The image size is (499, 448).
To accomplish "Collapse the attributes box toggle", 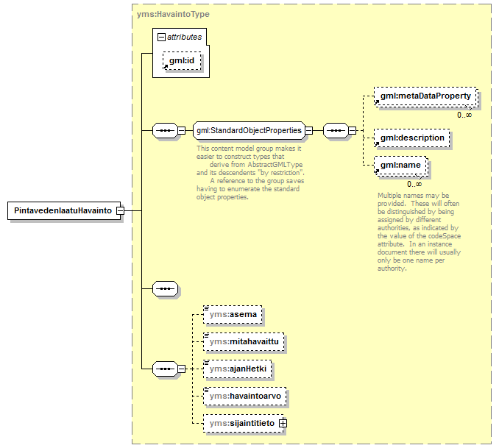I will (162, 38).
